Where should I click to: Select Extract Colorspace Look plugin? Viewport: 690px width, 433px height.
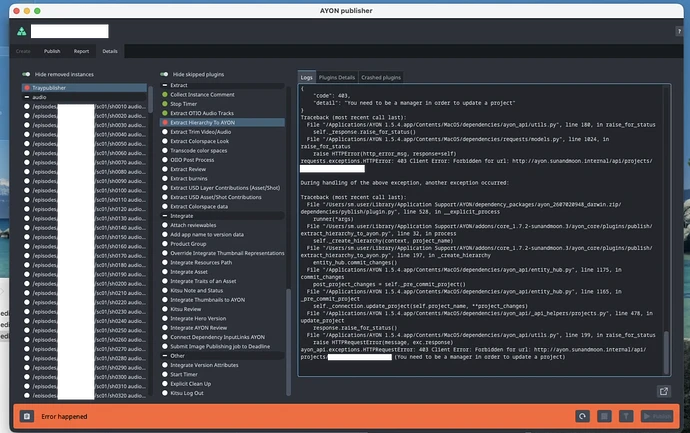click(x=222, y=141)
